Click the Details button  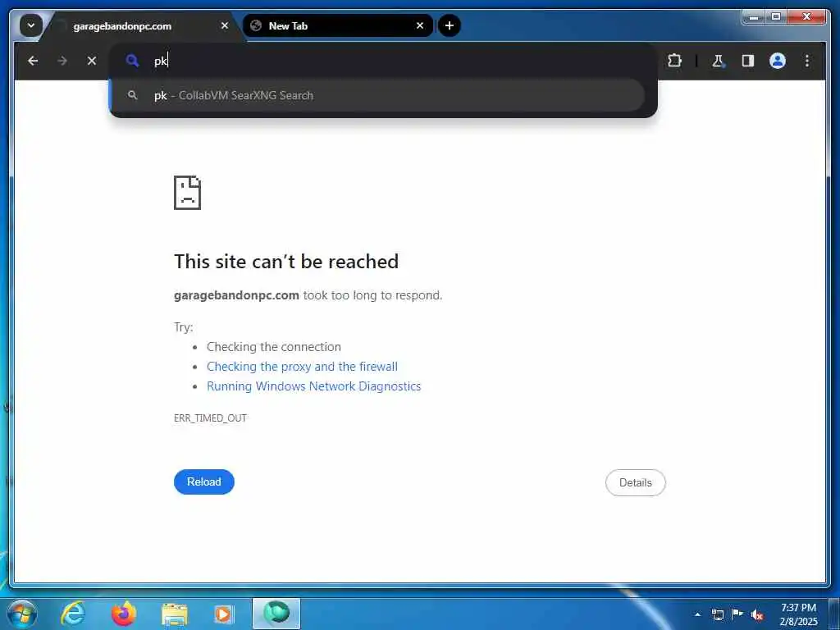coord(636,482)
